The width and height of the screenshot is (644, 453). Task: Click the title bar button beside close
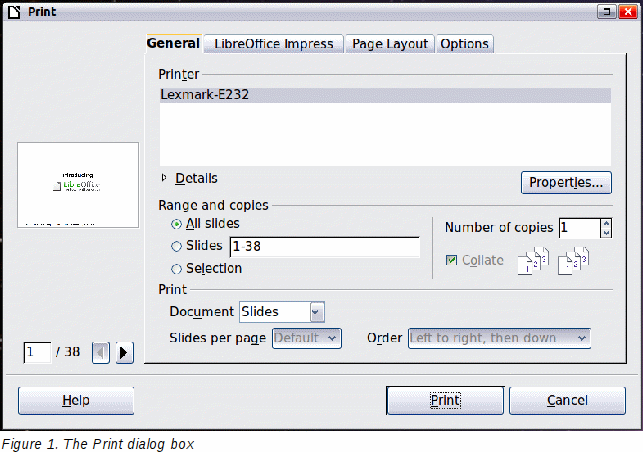click(606, 11)
